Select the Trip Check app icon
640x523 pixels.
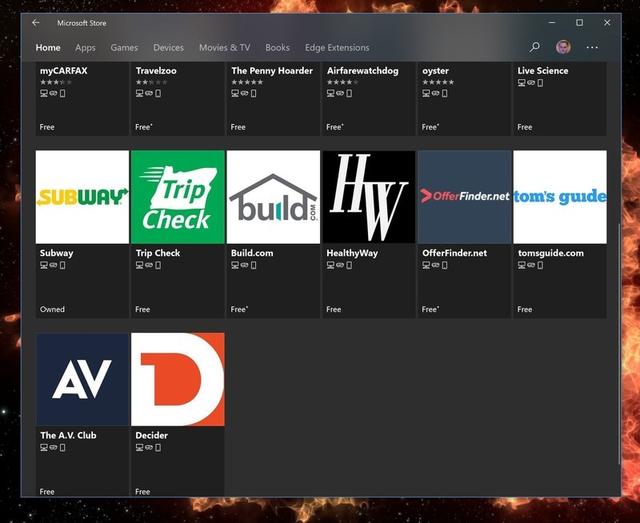pyautogui.click(x=177, y=197)
